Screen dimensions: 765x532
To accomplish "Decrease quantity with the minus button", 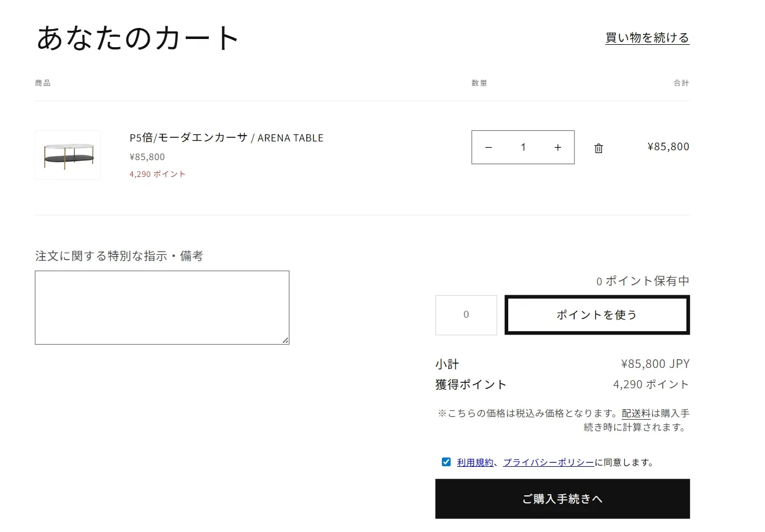I will (488, 148).
